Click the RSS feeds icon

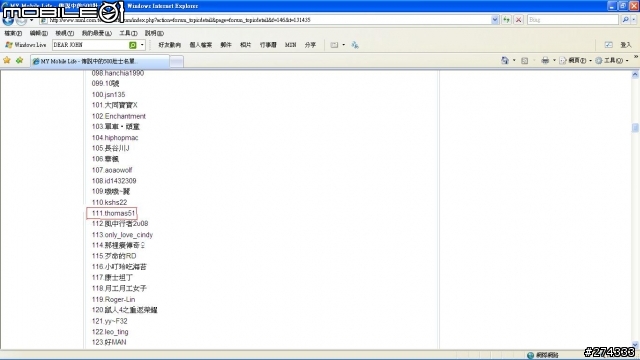[x=524, y=60]
